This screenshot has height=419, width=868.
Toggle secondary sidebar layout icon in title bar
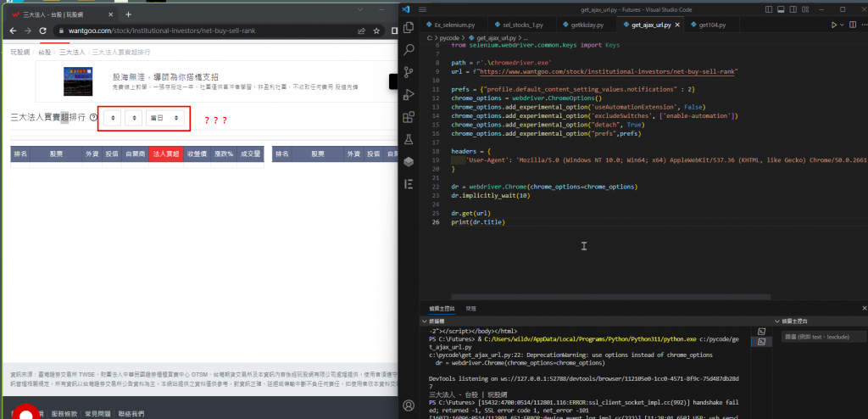[793, 9]
